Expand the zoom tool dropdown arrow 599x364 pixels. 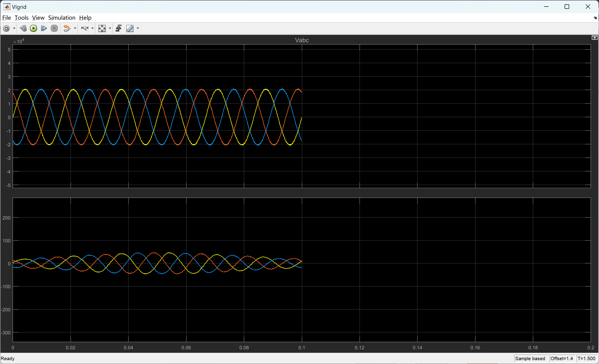92,28
